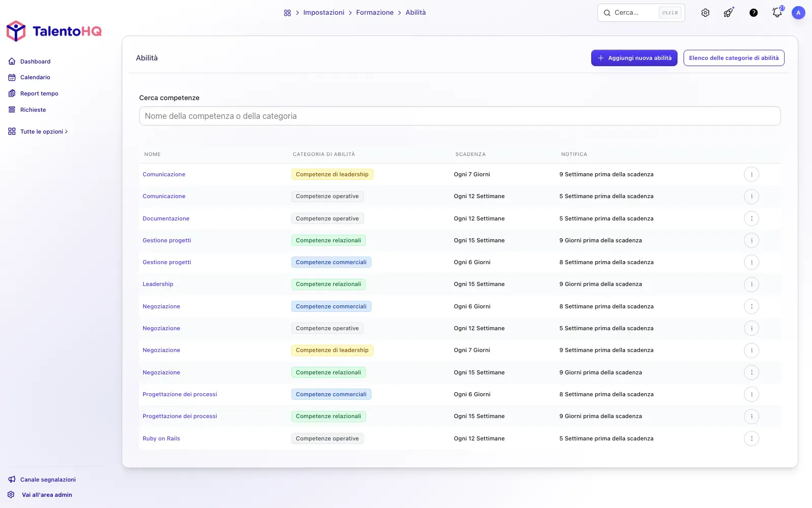Open Richieste from the sidebar
The height and width of the screenshot is (508, 812).
(x=33, y=110)
